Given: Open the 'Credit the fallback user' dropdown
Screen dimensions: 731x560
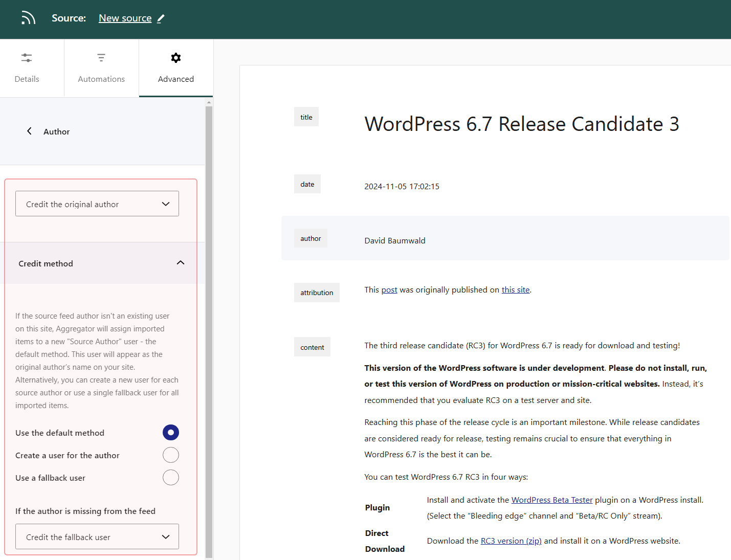Looking at the screenshot, I should pyautogui.click(x=97, y=537).
